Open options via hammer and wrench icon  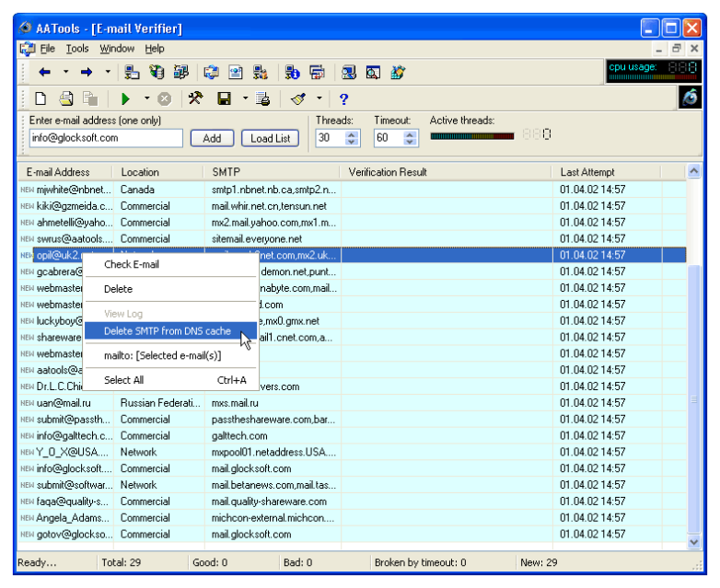pos(196,98)
